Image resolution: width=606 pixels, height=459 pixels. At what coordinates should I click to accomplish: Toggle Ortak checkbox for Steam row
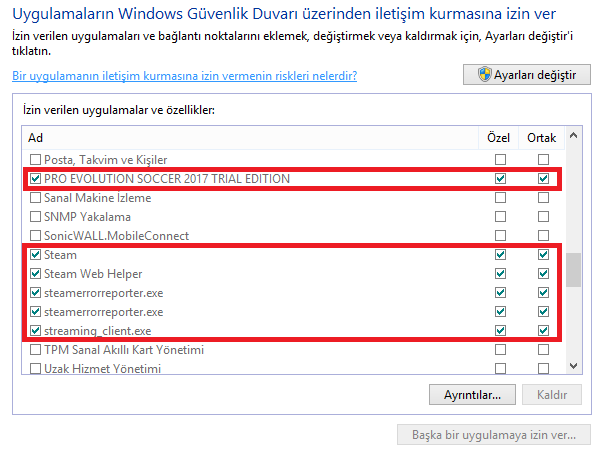click(543, 255)
